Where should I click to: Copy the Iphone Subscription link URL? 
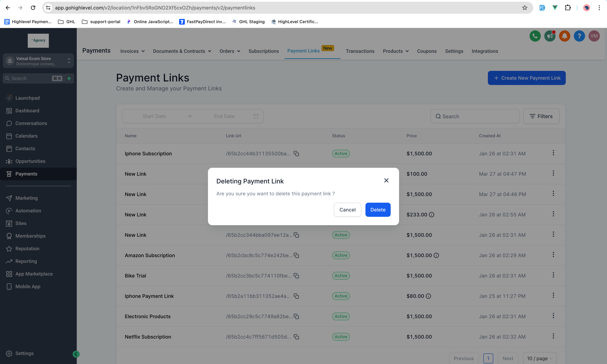click(x=296, y=154)
